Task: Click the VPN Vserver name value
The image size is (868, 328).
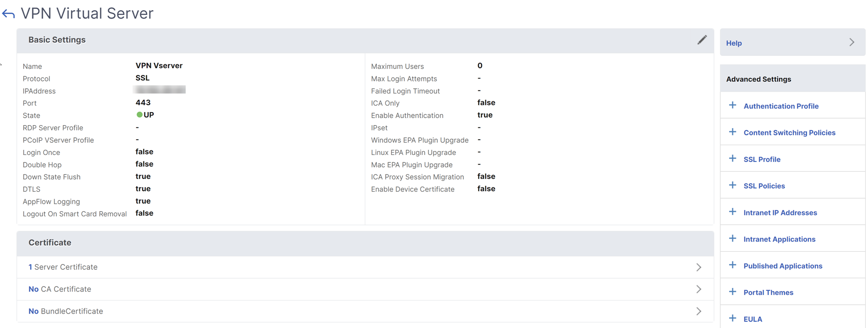Action: coord(159,66)
